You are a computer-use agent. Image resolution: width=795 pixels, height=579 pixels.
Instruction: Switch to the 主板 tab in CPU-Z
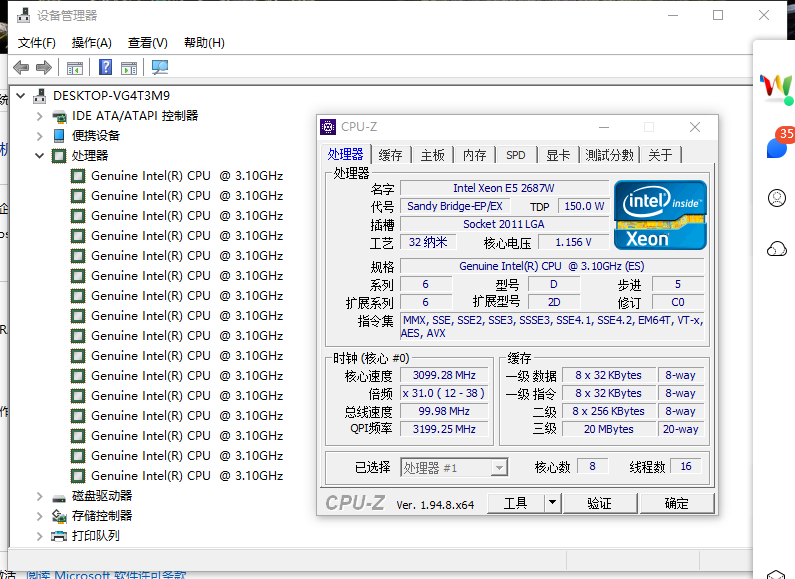tap(432, 155)
